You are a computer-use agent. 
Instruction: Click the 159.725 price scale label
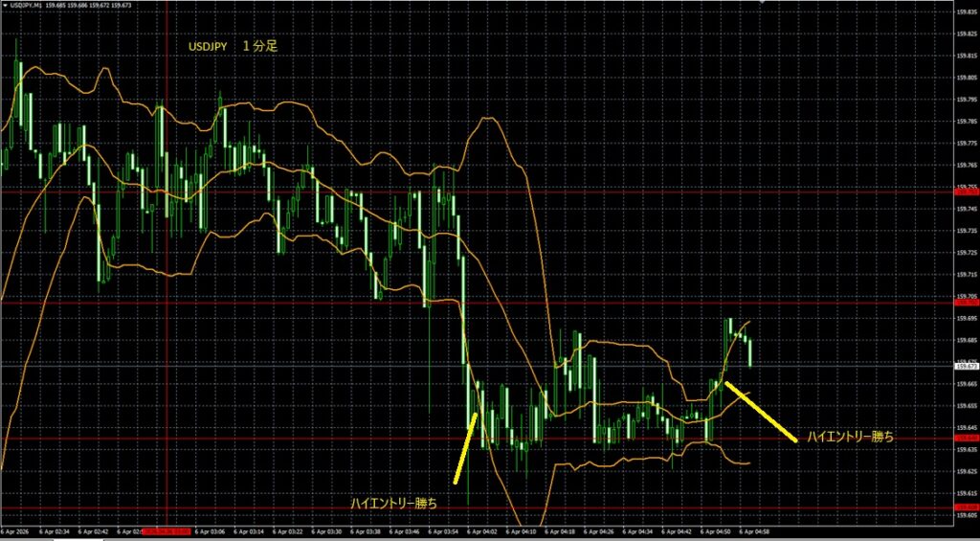968,252
